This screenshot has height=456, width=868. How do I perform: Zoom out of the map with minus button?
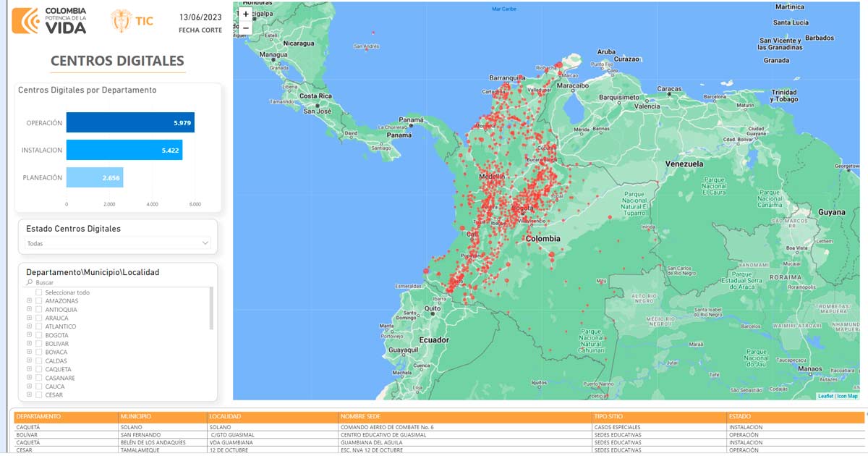tap(246, 28)
